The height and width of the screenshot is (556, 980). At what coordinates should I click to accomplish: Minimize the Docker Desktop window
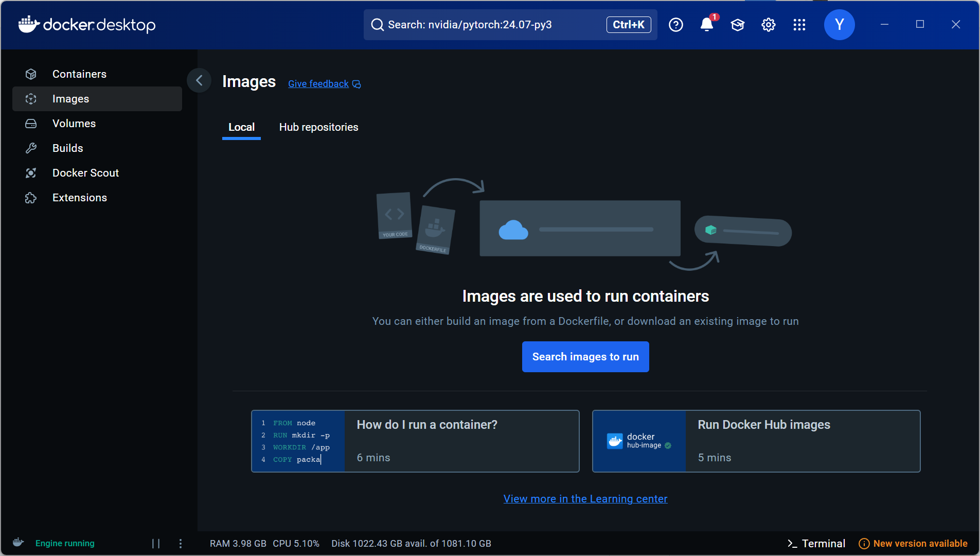884,24
